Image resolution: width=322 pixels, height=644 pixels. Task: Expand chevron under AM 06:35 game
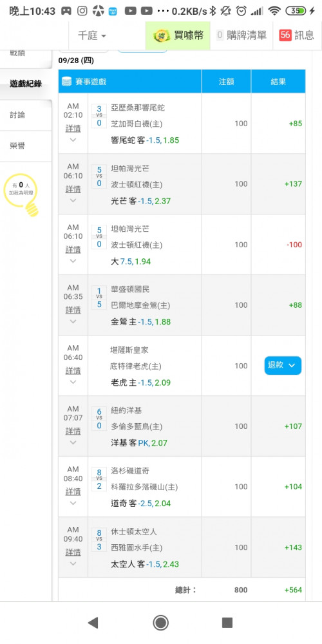tap(73, 321)
